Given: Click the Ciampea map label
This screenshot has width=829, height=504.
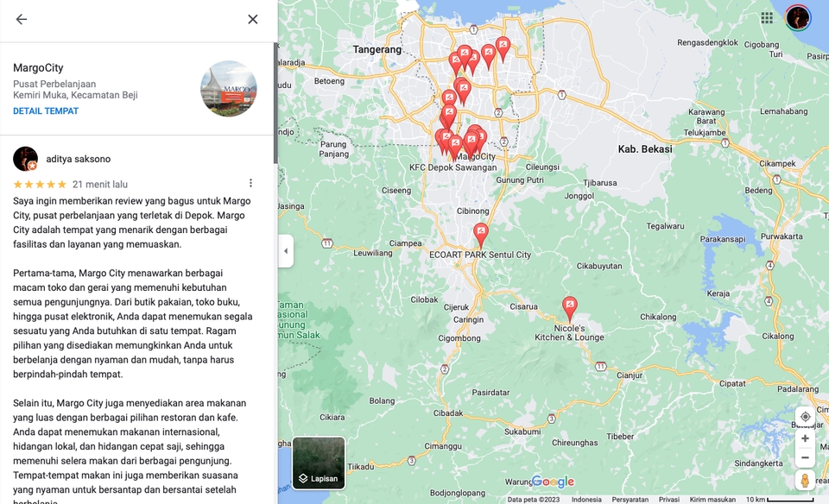Looking at the screenshot, I should [x=406, y=243].
